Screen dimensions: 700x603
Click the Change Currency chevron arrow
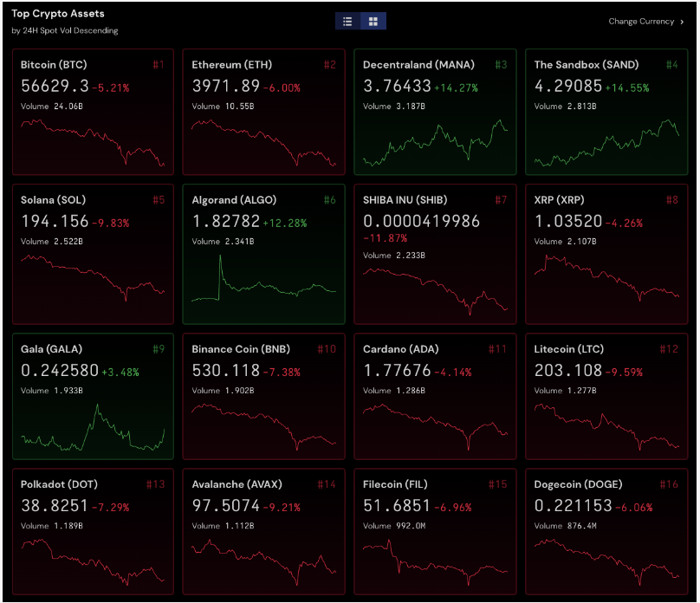pos(682,22)
